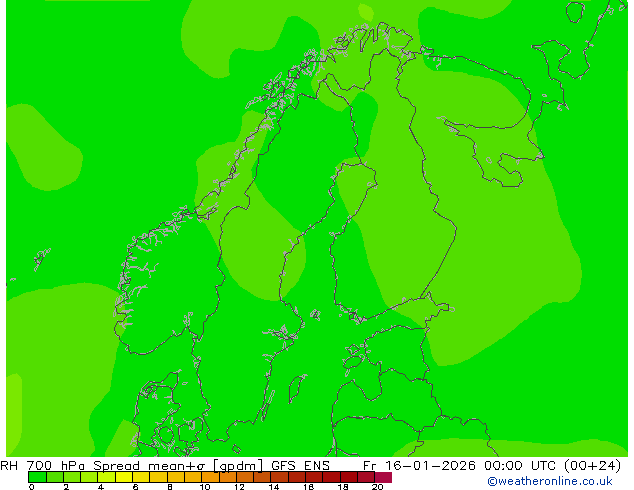The image size is (634, 490).
Task: Select the yellow legend swatch between 5 and 6
Action: (124, 477)
